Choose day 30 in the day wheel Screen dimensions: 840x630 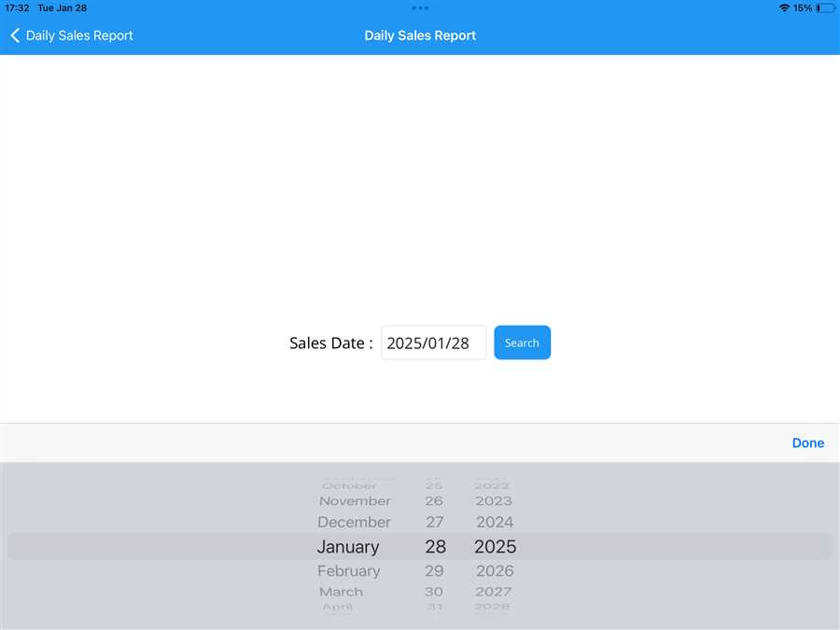coord(434,592)
